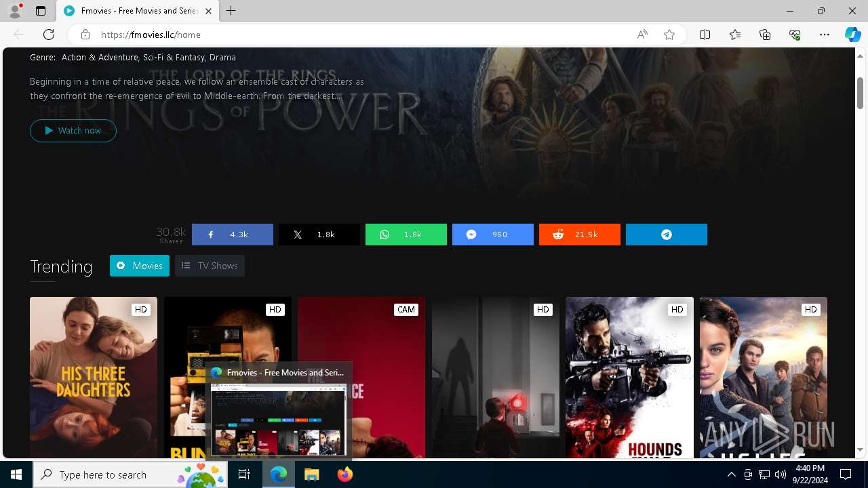The width and height of the screenshot is (868, 488).
Task: Open notification center icon
Action: click(x=846, y=474)
